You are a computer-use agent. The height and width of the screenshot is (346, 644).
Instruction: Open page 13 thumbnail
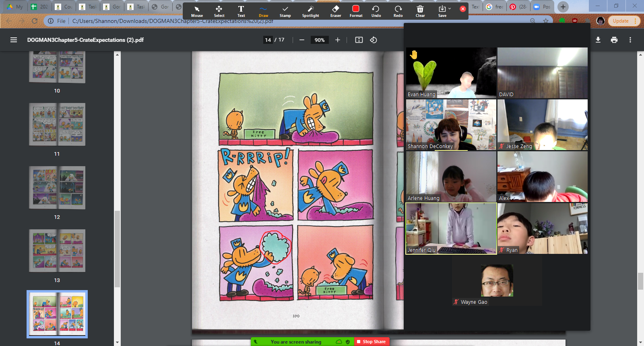57,251
